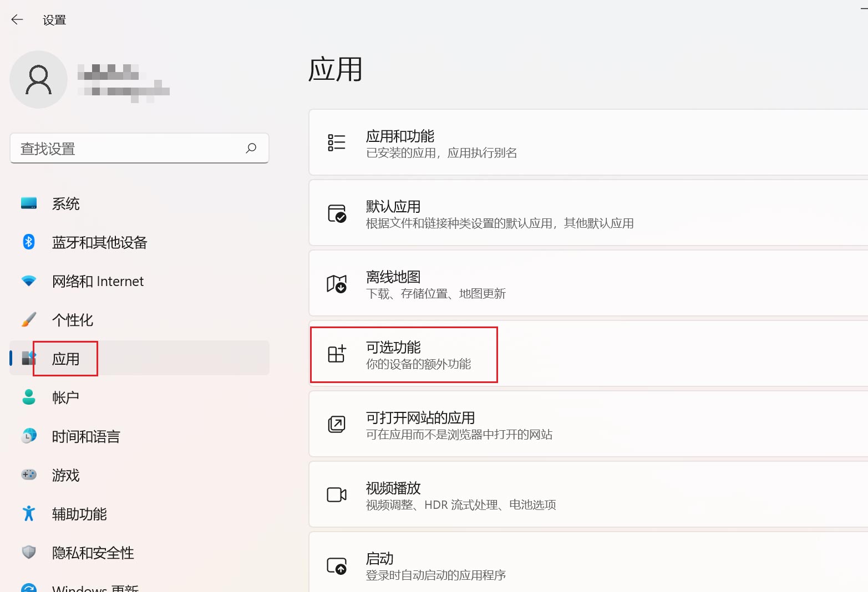Select the 帐户 account icon
The width and height of the screenshot is (868, 592).
tap(28, 397)
